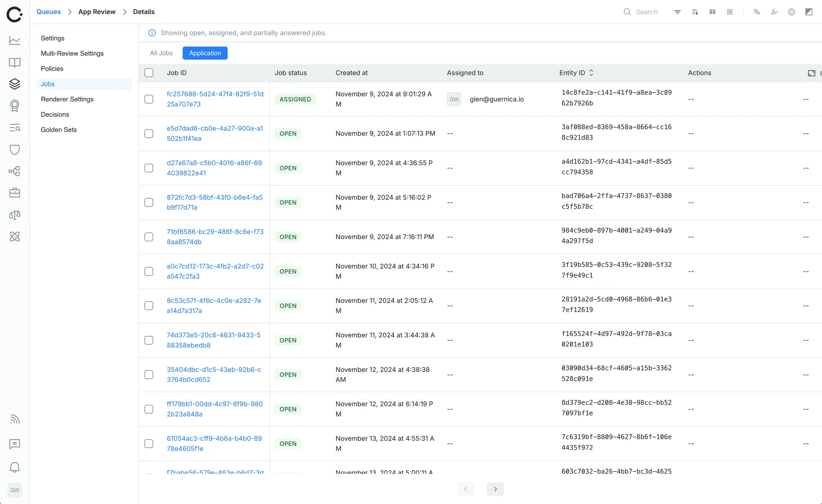Open Policies in side menu
This screenshot has width=822, height=504.
pos(84,69)
